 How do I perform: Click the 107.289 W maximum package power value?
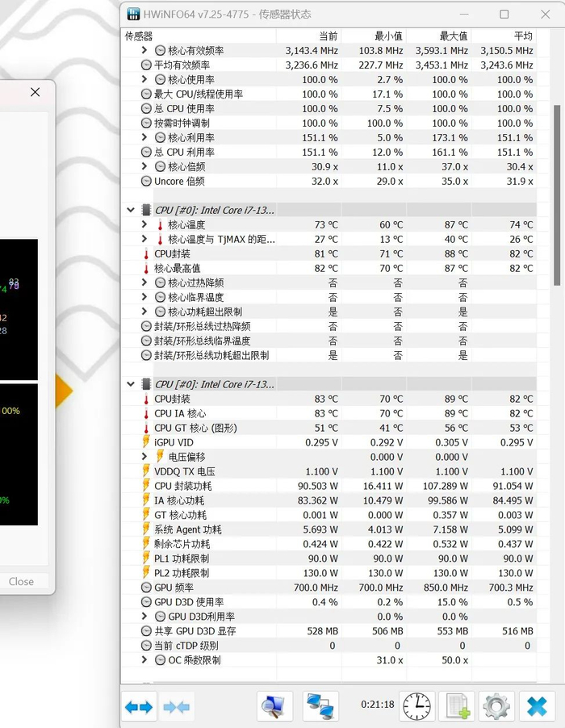446,486
